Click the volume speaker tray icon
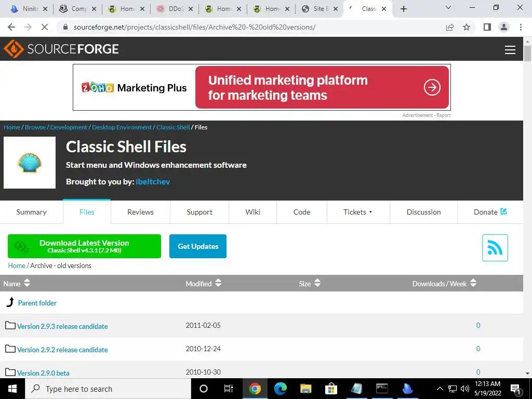Image resolution: width=532 pixels, height=399 pixels. point(465,389)
